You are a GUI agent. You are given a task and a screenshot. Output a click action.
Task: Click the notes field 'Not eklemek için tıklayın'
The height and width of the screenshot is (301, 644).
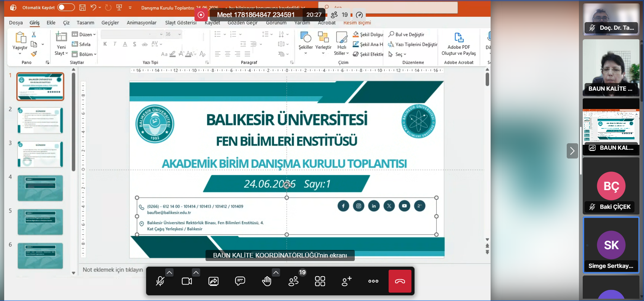coord(113,269)
